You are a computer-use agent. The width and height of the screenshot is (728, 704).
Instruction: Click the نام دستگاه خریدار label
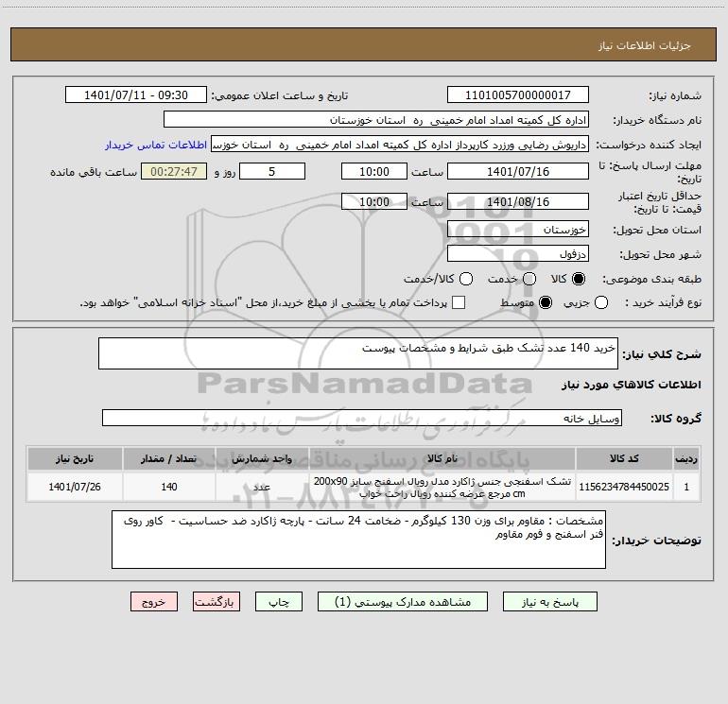click(657, 120)
